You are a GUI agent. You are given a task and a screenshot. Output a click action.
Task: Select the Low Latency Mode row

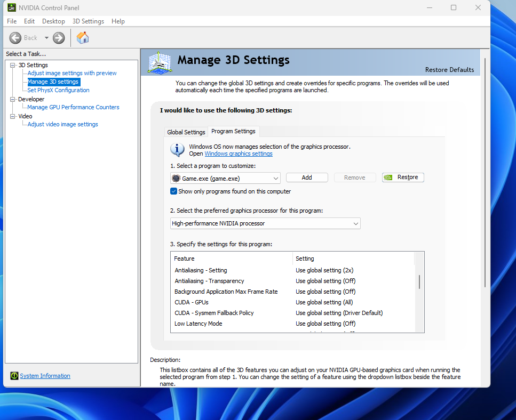pos(293,324)
